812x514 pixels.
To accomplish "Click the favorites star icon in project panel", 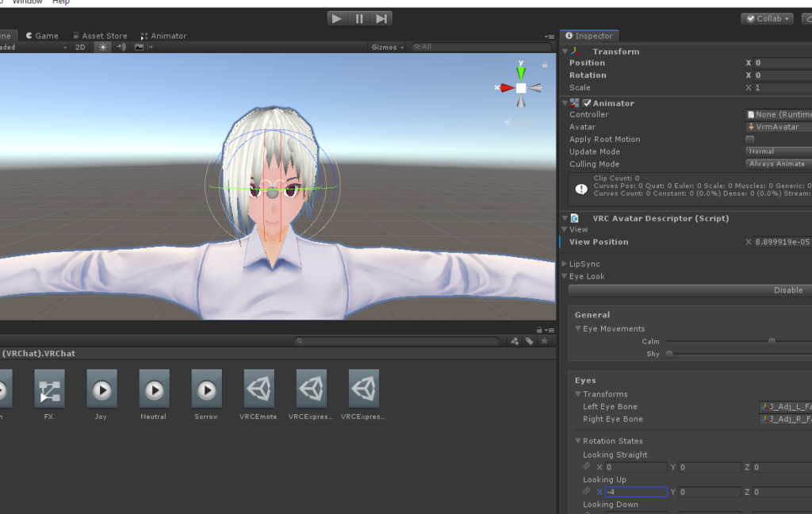I will [544, 341].
